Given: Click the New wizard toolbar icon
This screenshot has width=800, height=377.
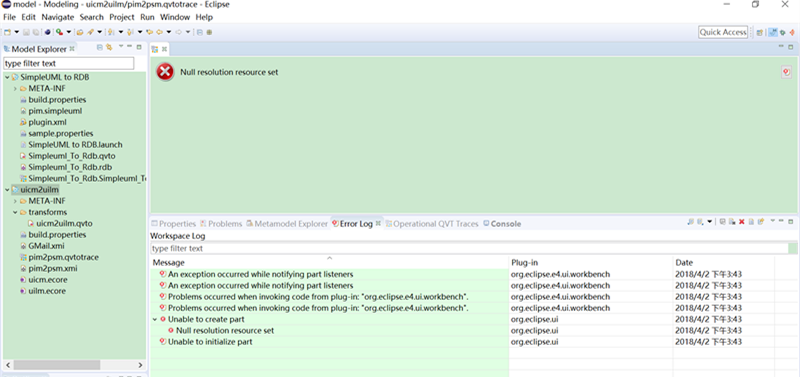Looking at the screenshot, I should tap(7, 32).
